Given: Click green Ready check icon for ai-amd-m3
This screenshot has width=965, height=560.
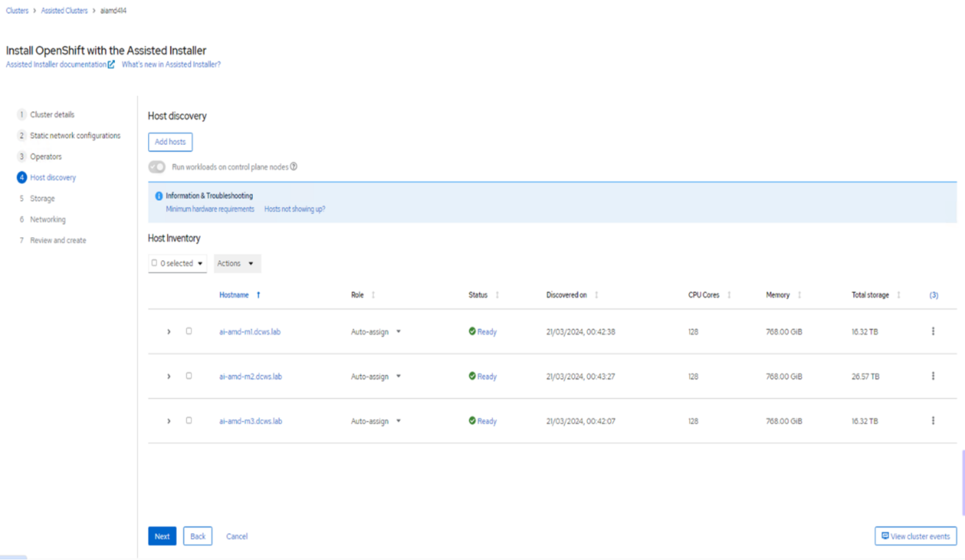Looking at the screenshot, I should pyautogui.click(x=472, y=420).
